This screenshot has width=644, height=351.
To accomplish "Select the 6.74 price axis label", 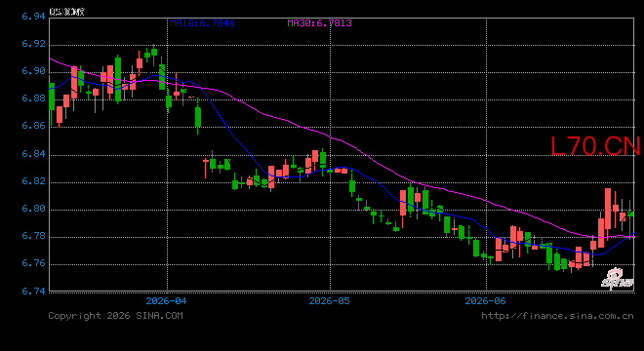I will pyautogui.click(x=33, y=292).
